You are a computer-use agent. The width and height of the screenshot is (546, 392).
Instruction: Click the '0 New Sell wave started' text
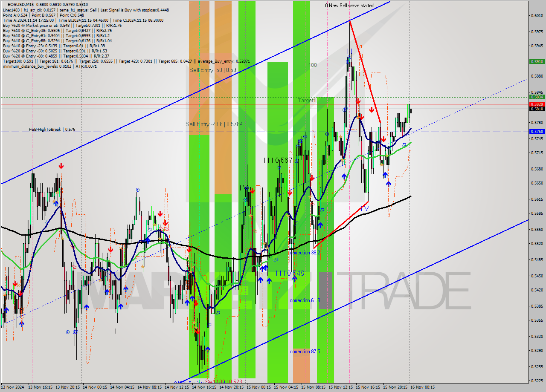pyautogui.click(x=349, y=6)
